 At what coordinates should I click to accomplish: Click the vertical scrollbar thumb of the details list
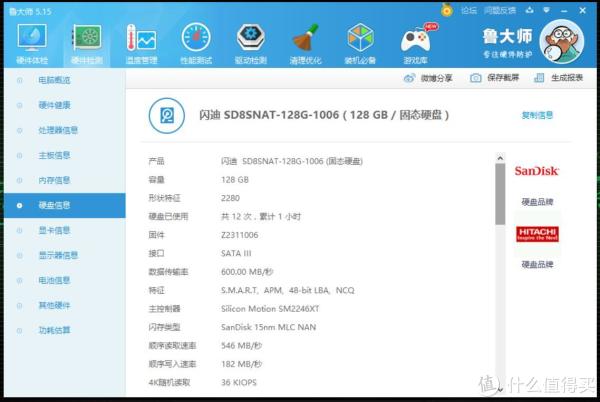tap(500, 194)
